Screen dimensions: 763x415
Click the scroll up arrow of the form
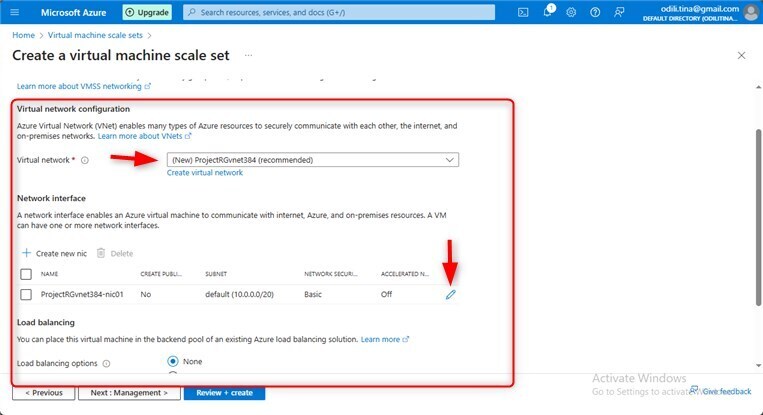point(758,87)
